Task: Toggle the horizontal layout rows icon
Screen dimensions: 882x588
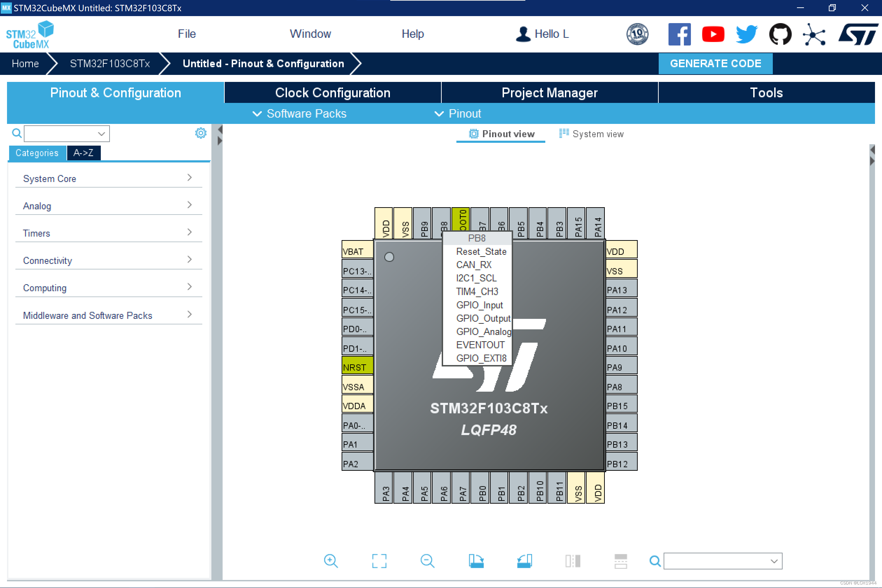Action: (x=621, y=561)
